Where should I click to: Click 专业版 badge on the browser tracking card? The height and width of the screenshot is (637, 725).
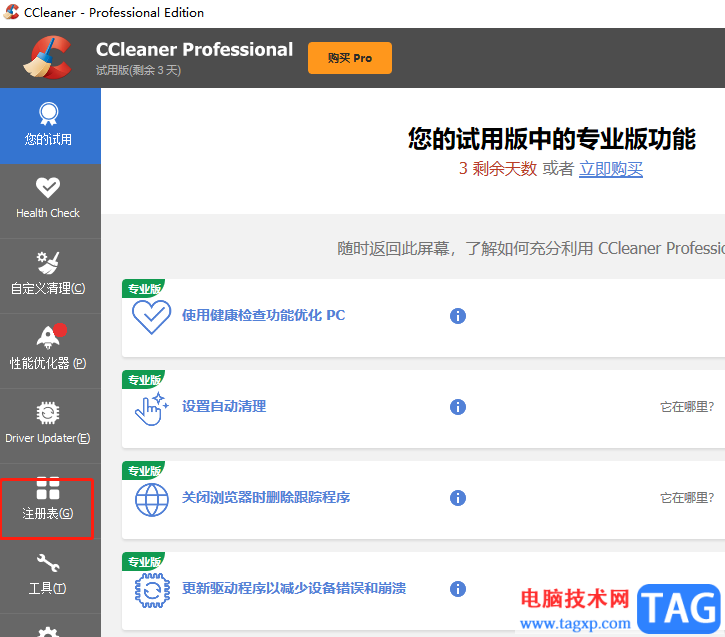coord(144,471)
